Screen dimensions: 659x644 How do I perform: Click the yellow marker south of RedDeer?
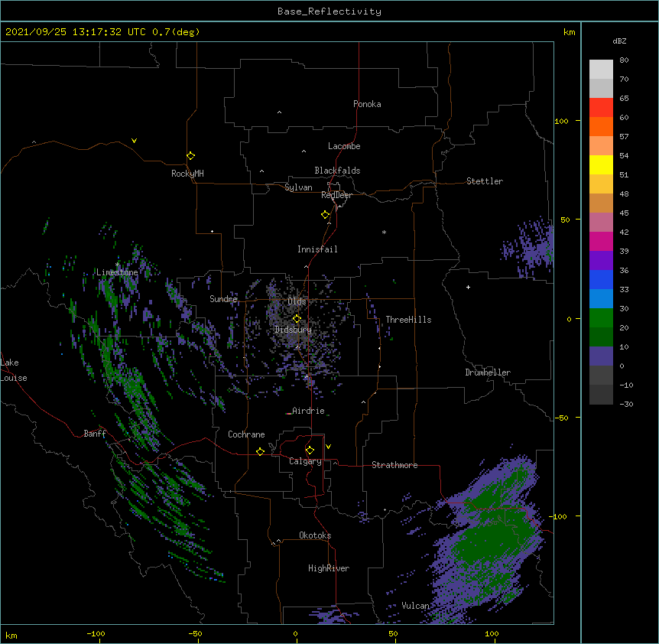coord(326,215)
